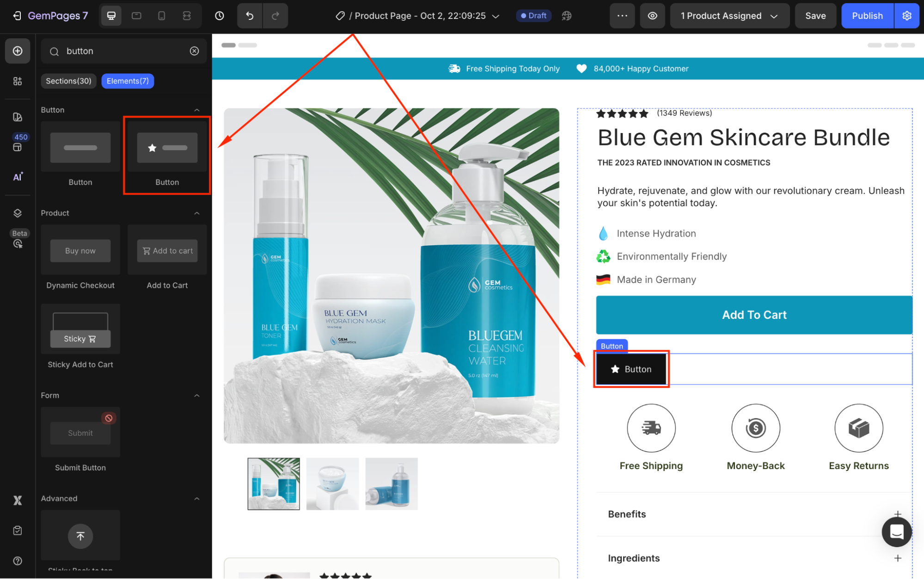Screen dimensions: 924x579
Task: Open the page title dropdown
Action: (x=496, y=16)
